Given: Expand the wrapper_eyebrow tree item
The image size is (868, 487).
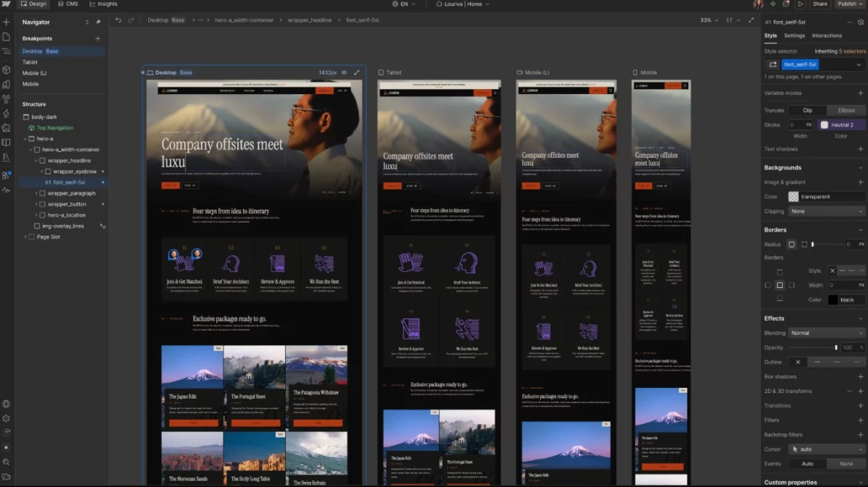Looking at the screenshot, I should coord(43,171).
